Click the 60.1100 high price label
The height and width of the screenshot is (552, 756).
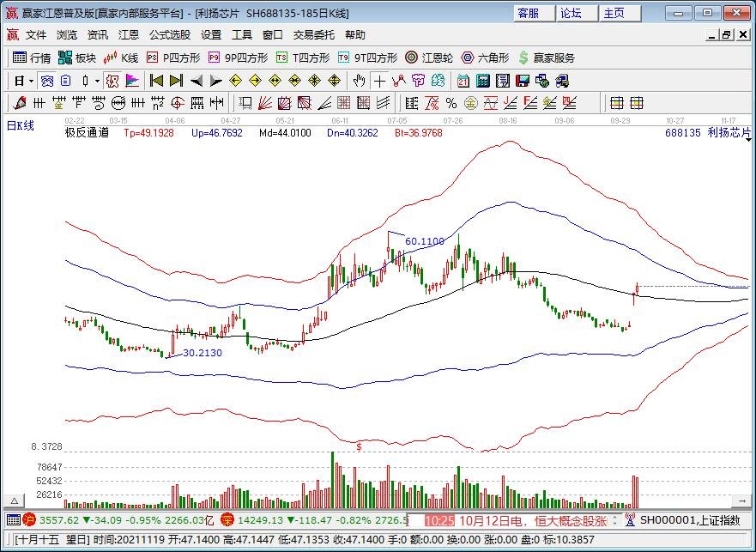(424, 241)
